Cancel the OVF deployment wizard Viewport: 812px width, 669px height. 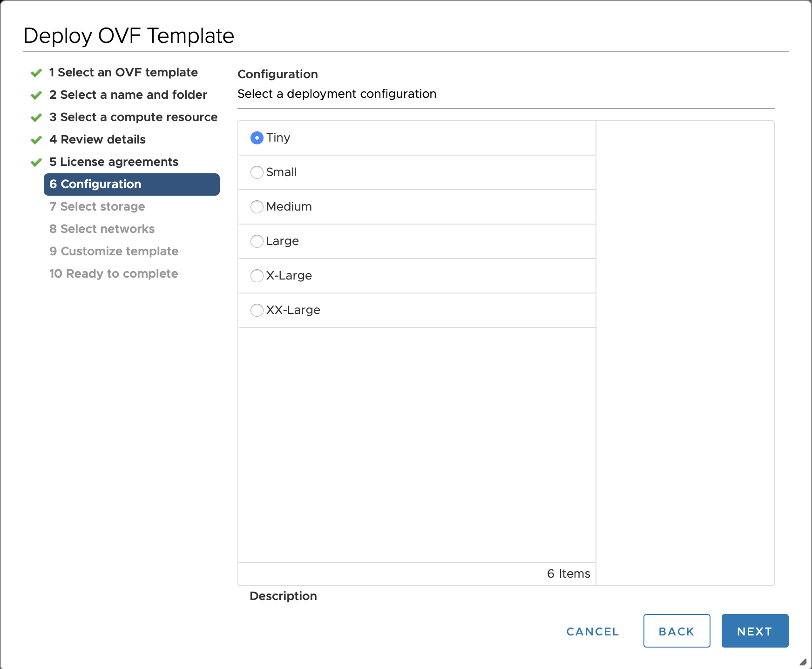tap(593, 631)
